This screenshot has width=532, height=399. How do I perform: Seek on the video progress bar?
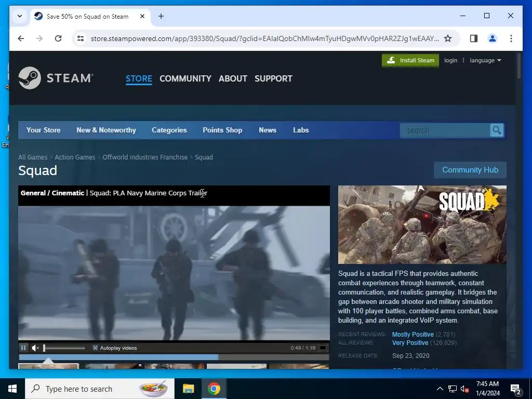pyautogui.click(x=174, y=357)
